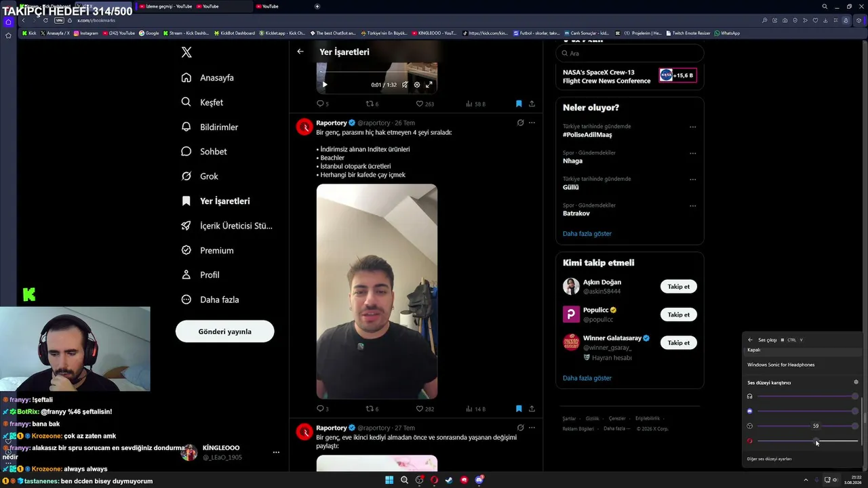The width and height of the screenshot is (868, 488).
Task: Open Diğer ses düzeyi ayarları
Action: 769,459
